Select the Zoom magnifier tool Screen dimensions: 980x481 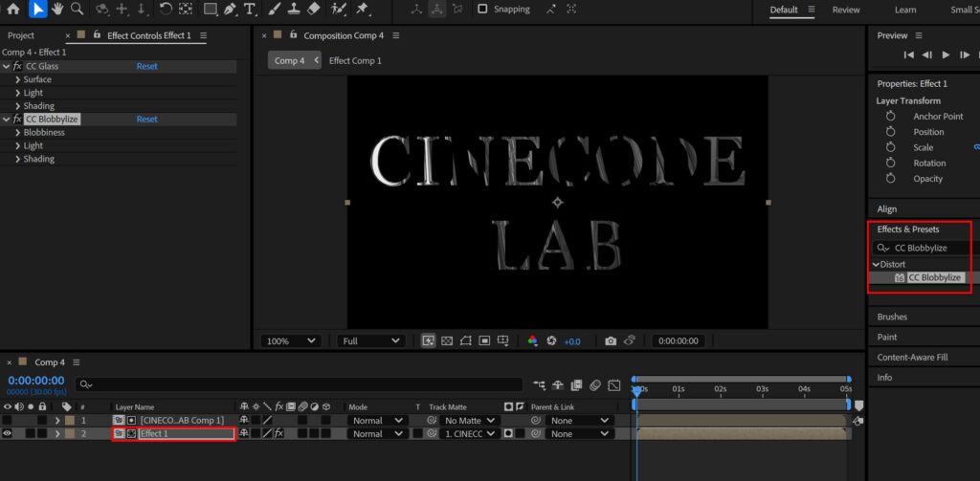point(77,9)
